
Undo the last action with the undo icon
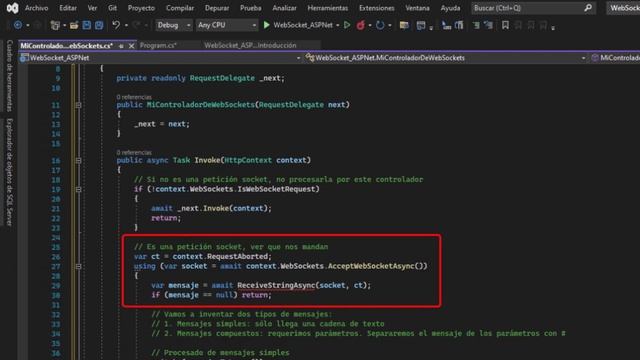(x=116, y=25)
